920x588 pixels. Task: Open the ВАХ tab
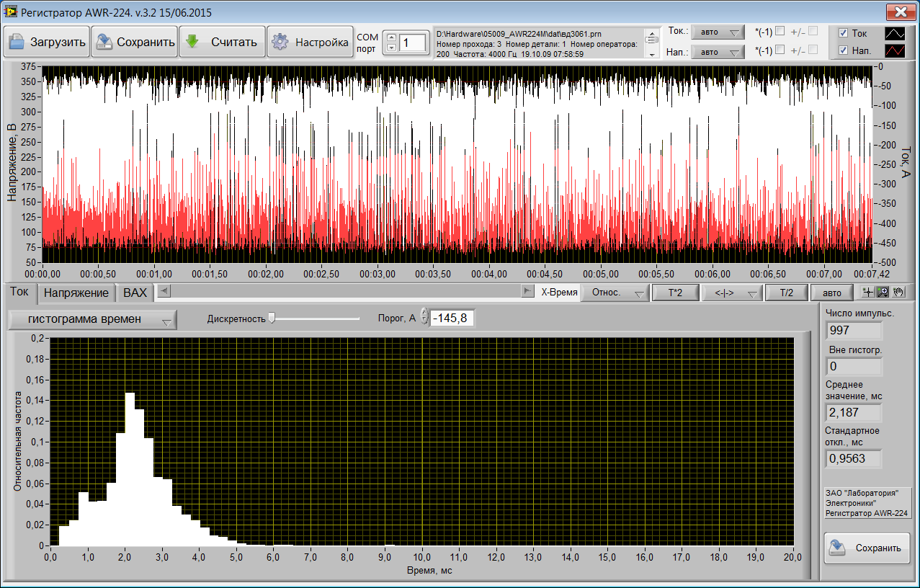pyautogui.click(x=135, y=293)
